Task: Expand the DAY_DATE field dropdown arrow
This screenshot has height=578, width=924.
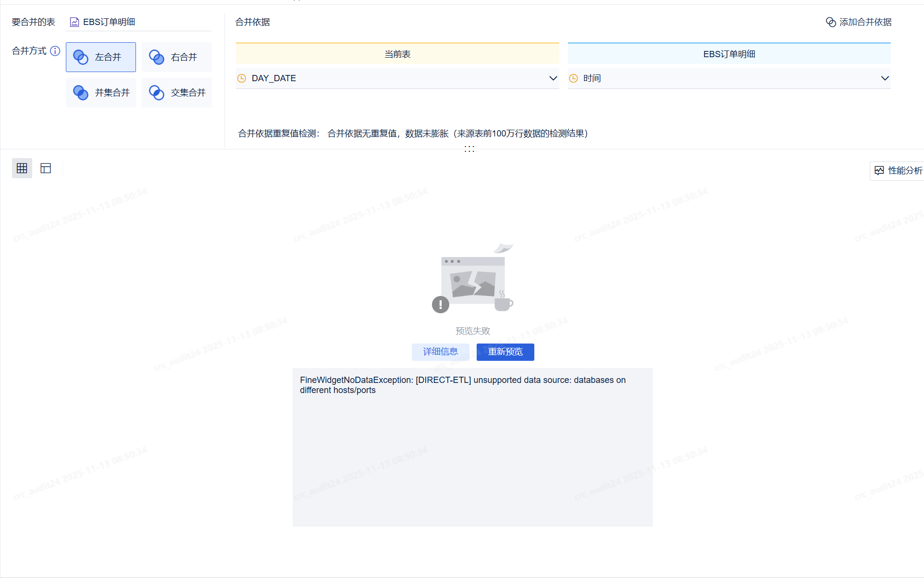Action: coord(553,78)
